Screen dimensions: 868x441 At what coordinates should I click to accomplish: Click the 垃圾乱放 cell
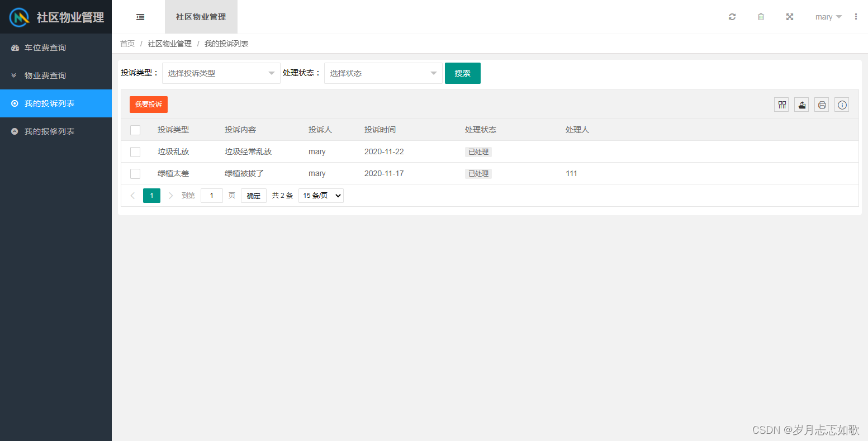(173, 151)
